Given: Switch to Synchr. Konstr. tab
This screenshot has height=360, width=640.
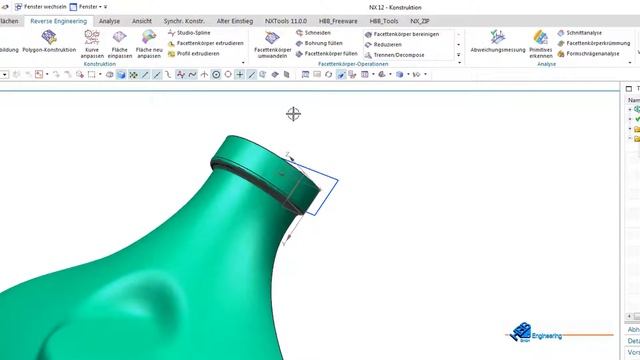Looking at the screenshot, I should click(x=184, y=21).
